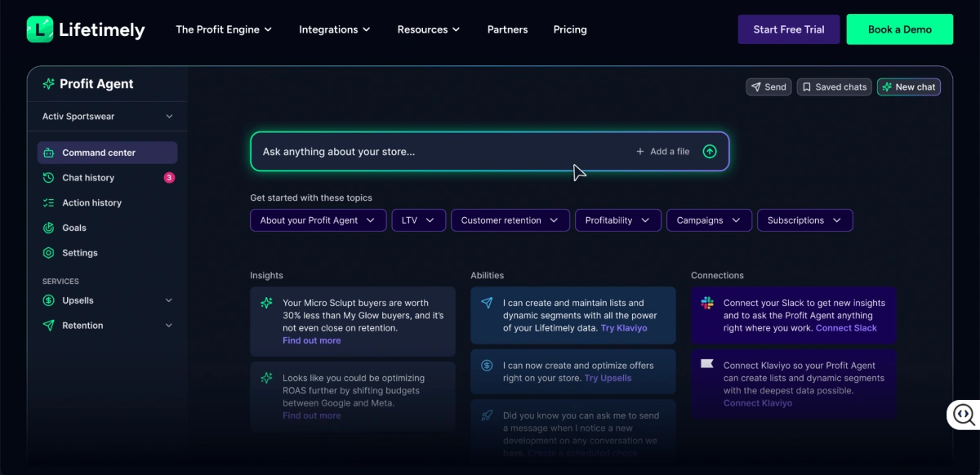Select Command center in the sidebar

point(107,153)
